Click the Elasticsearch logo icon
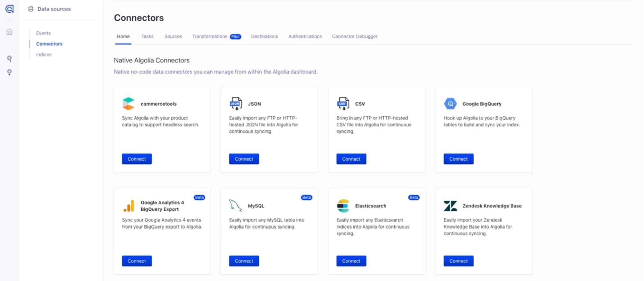 [343, 206]
